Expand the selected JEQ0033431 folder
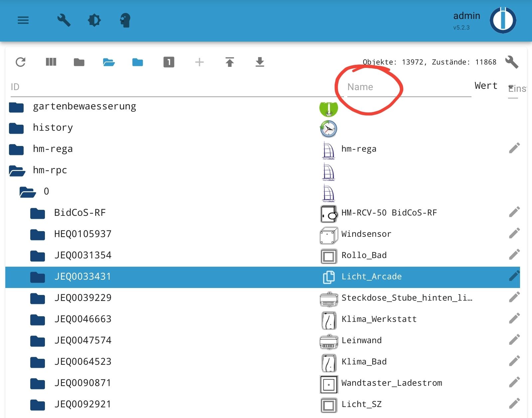This screenshot has height=418, width=532. pyautogui.click(x=38, y=277)
